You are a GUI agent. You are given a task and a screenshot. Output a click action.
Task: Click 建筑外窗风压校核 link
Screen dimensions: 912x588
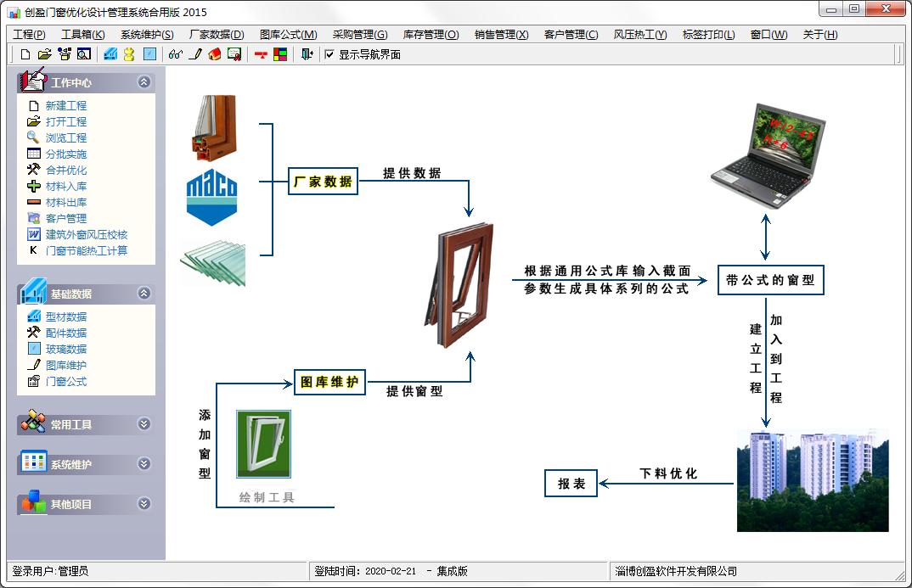[86, 235]
